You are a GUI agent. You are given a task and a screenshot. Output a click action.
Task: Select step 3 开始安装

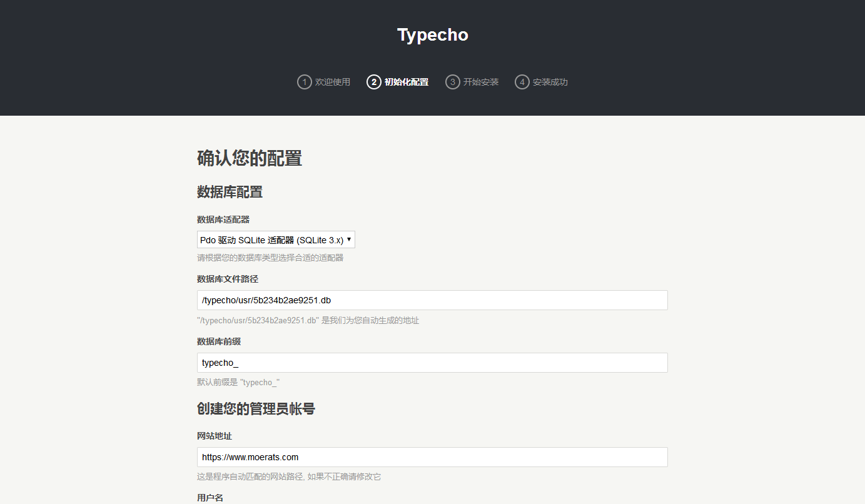[472, 82]
